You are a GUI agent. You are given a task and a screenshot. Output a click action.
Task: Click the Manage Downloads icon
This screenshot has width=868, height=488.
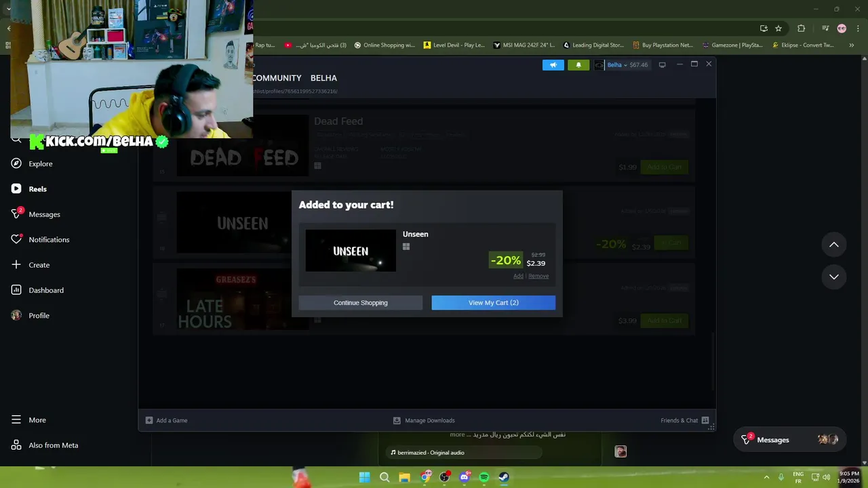coord(397,420)
